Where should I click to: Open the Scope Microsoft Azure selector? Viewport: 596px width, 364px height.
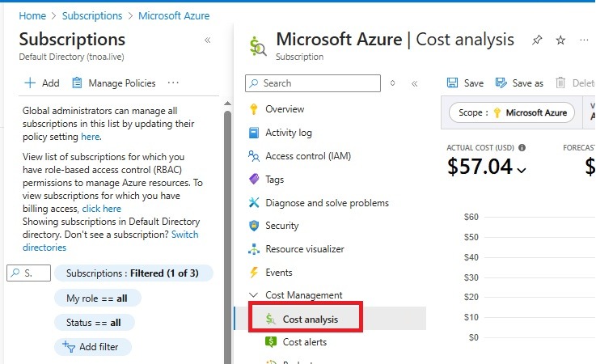pyautogui.click(x=512, y=112)
